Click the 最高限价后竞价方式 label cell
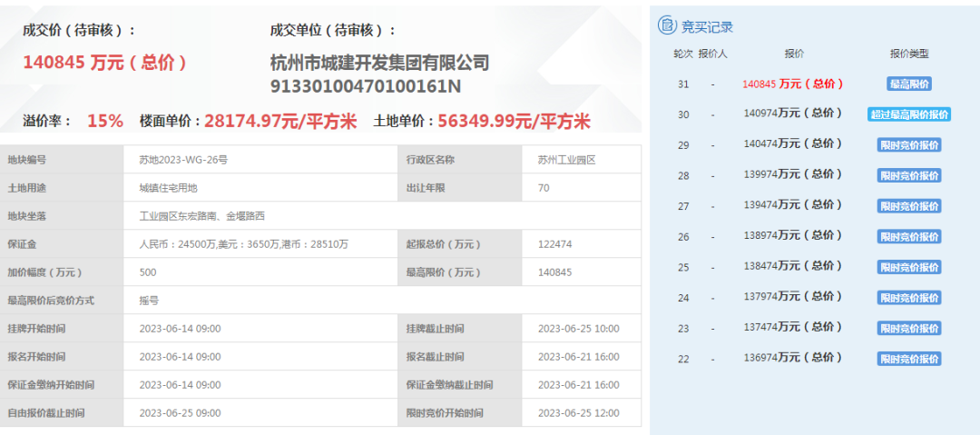This screenshot has width=980, height=435. pyautogui.click(x=62, y=301)
